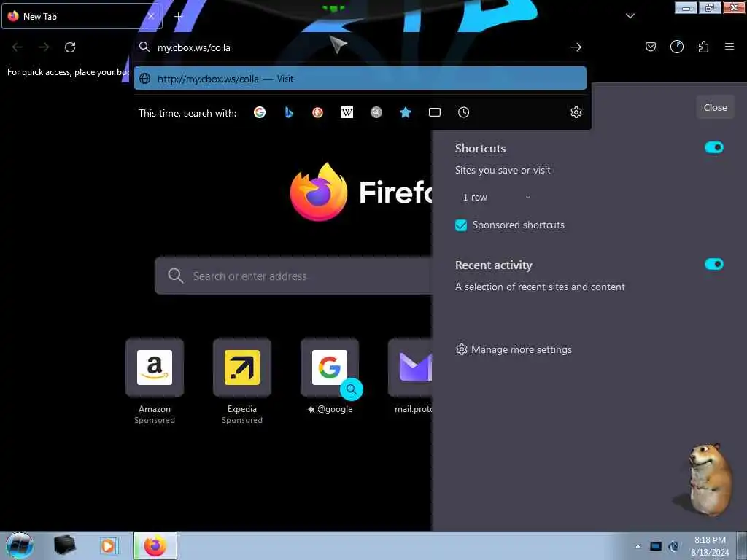
Task: Toggle the Shortcuts switch
Action: click(x=713, y=147)
